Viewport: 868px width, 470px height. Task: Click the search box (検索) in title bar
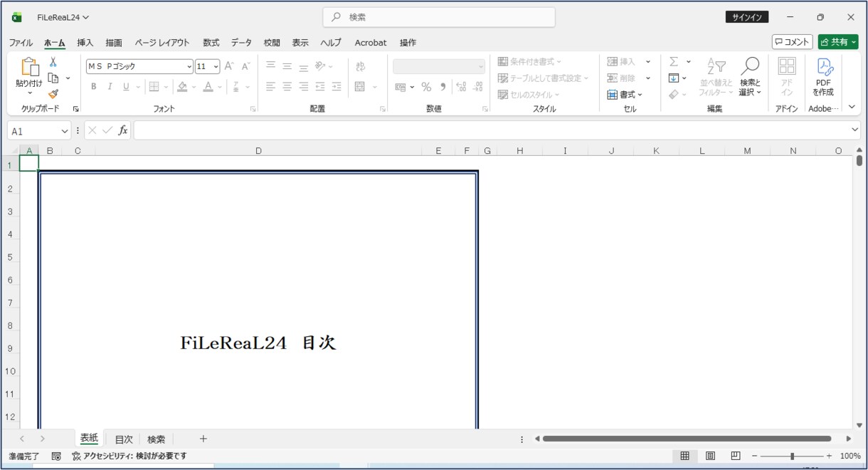point(439,17)
